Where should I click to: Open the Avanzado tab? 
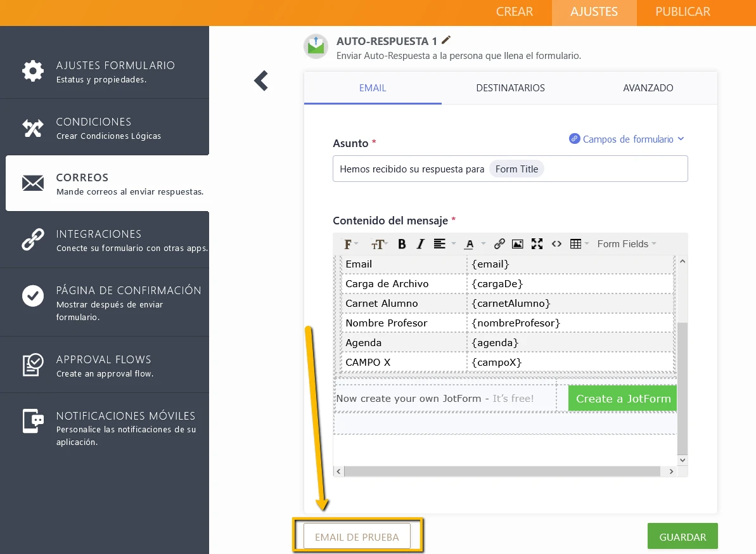coord(648,88)
